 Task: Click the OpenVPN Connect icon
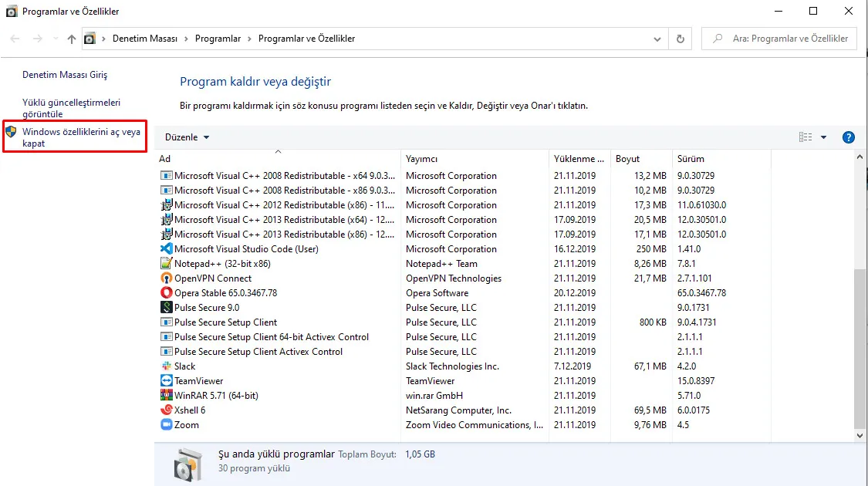(x=166, y=278)
